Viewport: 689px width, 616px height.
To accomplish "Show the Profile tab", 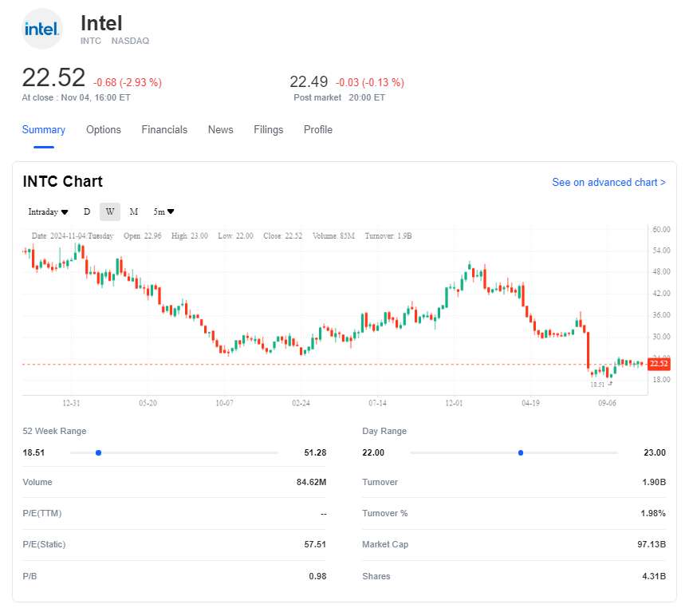I will (x=318, y=130).
